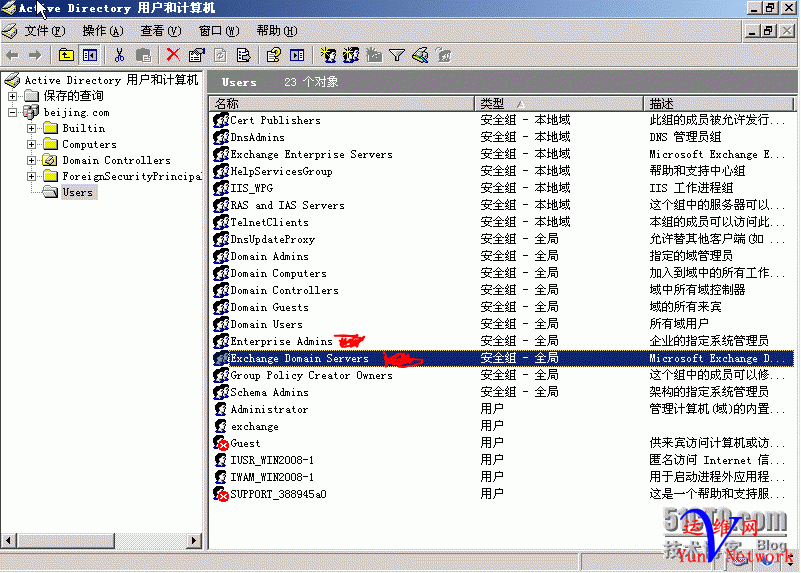Select the Domain Admins group
The height and width of the screenshot is (573, 801).
pos(269,256)
